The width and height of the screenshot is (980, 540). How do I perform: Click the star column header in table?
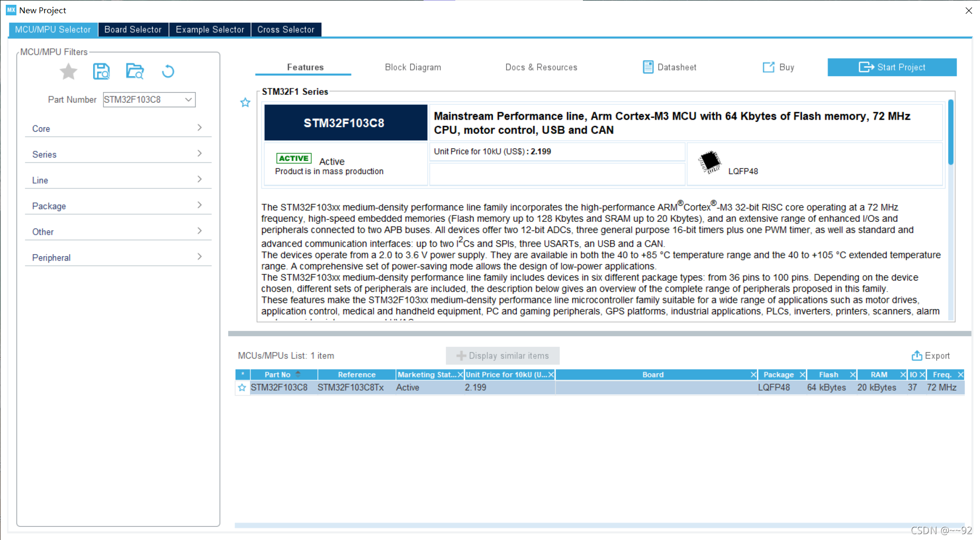tap(242, 375)
